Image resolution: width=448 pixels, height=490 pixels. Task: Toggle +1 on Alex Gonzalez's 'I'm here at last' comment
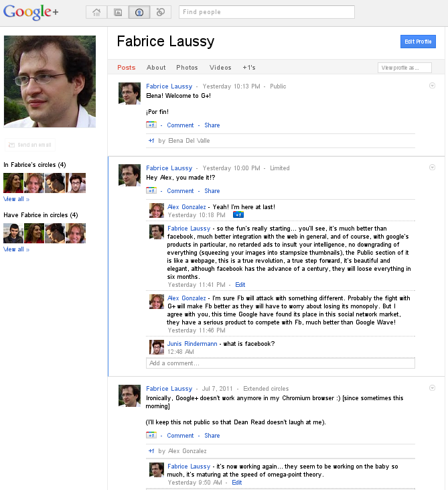(238, 215)
